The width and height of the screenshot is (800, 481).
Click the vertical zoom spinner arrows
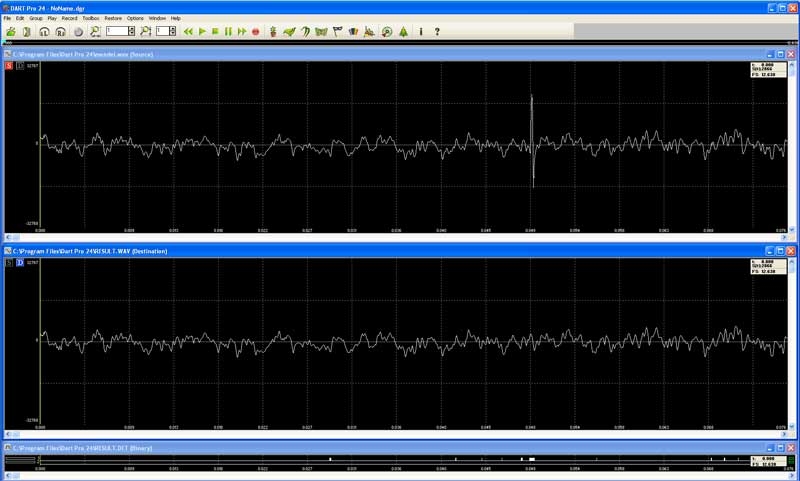172,32
